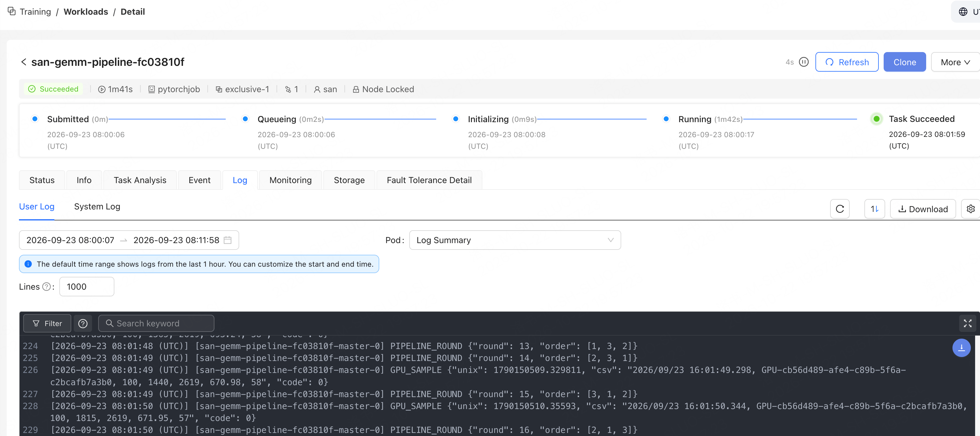Pause auto-refresh countdown timer
The image size is (980, 436).
[x=804, y=62]
